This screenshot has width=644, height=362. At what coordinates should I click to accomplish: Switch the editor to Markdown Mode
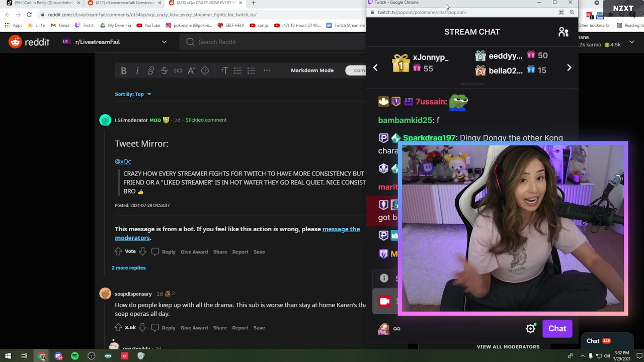click(312, 70)
